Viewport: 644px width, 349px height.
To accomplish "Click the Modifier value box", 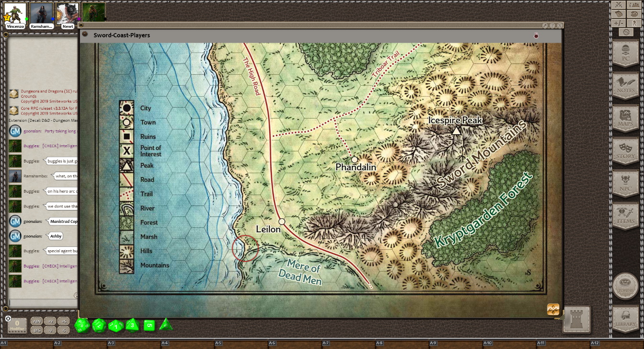I will click(17, 326).
